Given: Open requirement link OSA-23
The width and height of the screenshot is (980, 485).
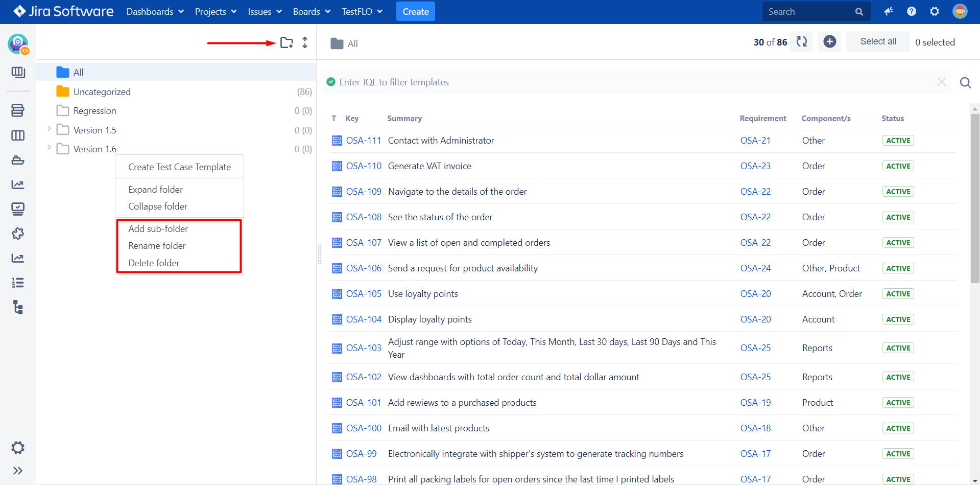Looking at the screenshot, I should point(755,166).
